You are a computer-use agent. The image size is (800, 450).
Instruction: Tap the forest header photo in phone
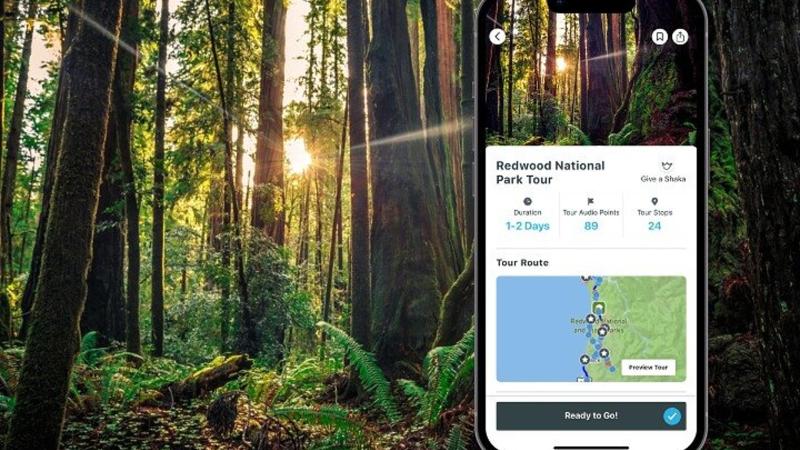pos(591,77)
